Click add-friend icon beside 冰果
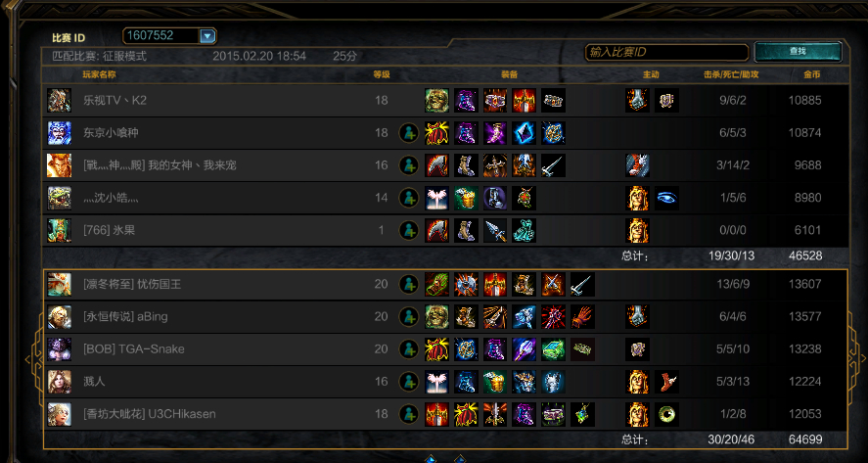The height and width of the screenshot is (463, 868). pos(409,230)
